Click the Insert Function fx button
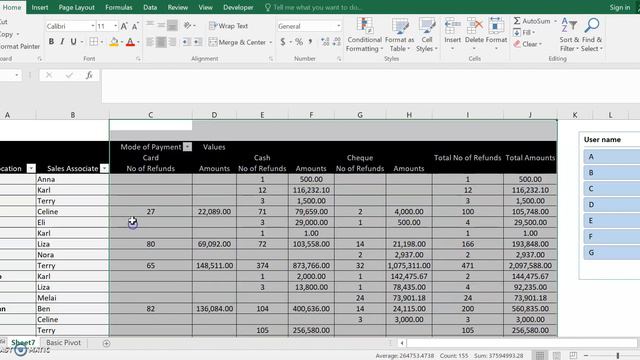Screen dimensions: 640x360 click(89, 75)
